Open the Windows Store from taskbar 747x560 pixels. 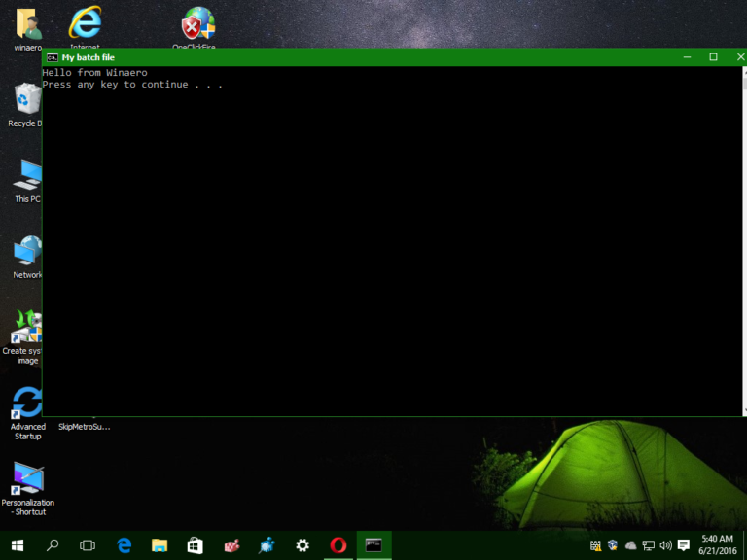(195, 545)
